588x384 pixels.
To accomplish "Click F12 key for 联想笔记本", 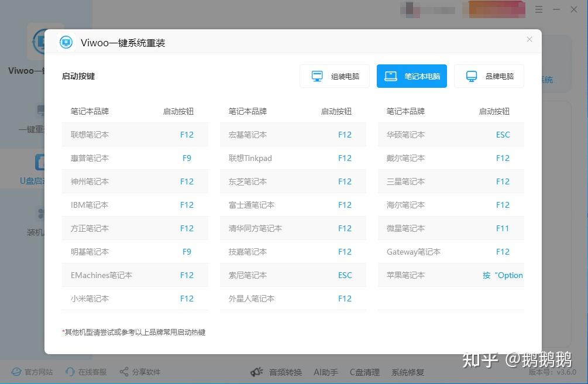I will pos(187,135).
